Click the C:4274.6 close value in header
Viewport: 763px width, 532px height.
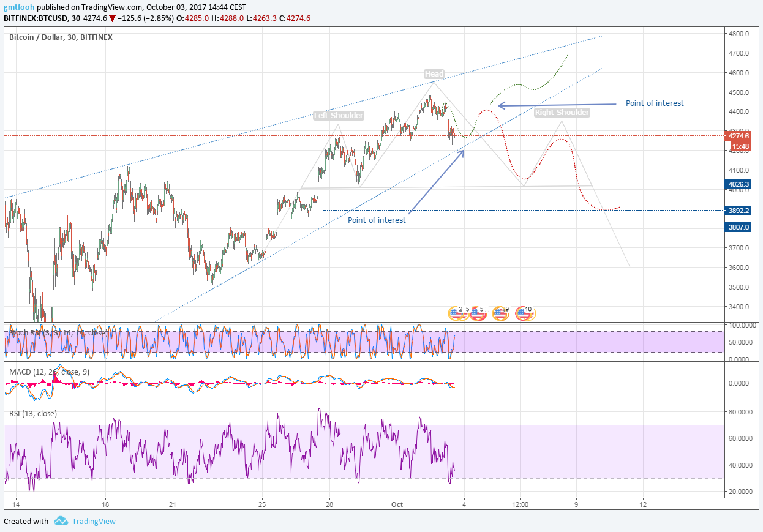click(294, 18)
